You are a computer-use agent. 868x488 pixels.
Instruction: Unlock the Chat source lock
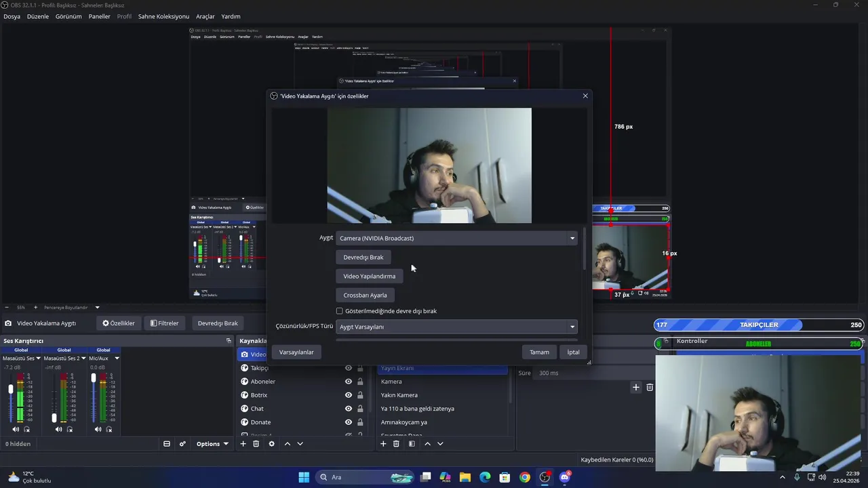click(x=360, y=409)
